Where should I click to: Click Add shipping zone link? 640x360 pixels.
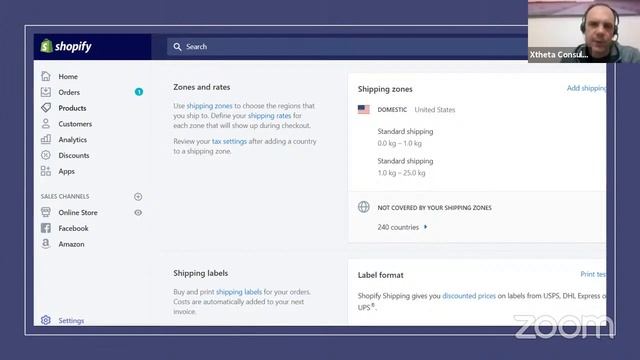click(x=586, y=88)
